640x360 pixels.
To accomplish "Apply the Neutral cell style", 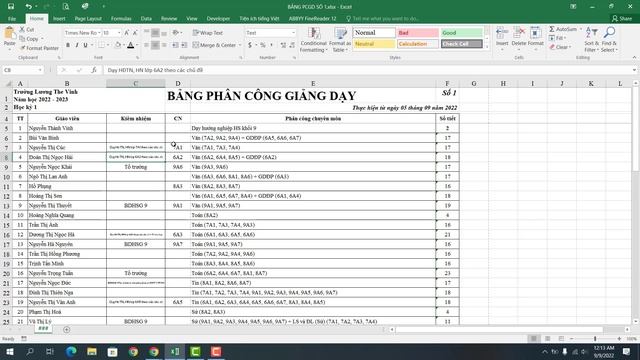I will click(x=374, y=44).
